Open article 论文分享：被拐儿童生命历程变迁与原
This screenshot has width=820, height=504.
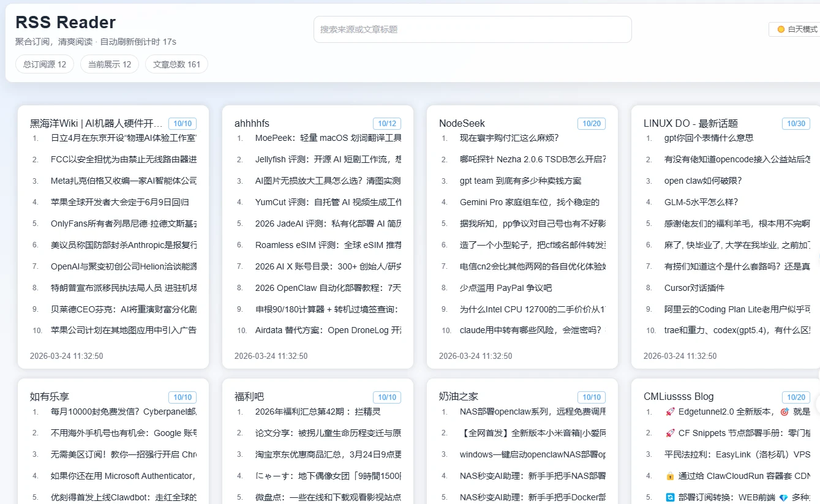tap(328, 433)
